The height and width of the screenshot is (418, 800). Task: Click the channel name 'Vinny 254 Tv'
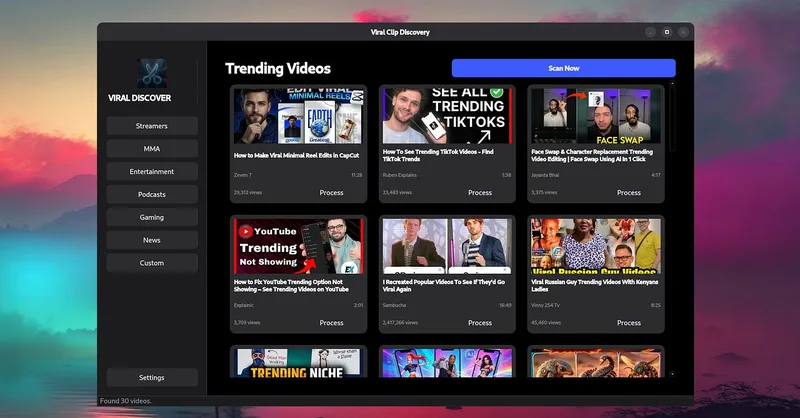coord(545,305)
